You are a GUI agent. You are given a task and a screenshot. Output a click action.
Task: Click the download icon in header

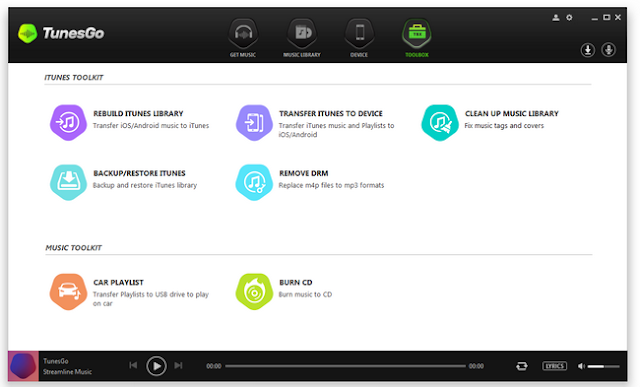tap(588, 50)
